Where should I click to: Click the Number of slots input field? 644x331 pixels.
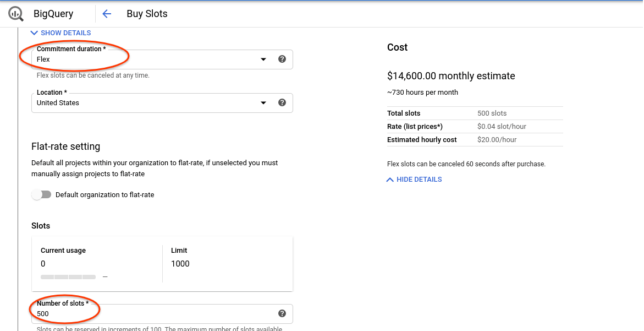(154, 314)
